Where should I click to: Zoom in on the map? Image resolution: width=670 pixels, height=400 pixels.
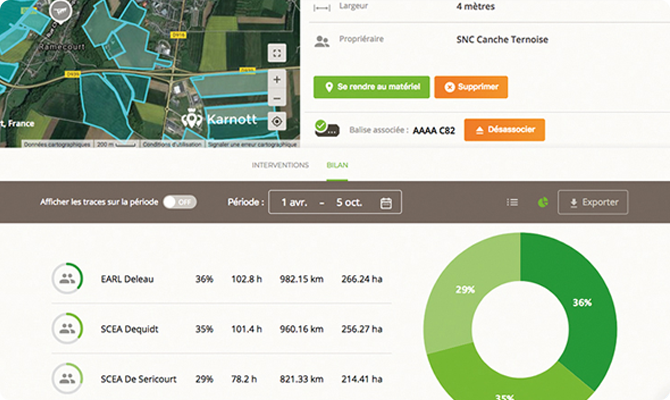point(276,79)
